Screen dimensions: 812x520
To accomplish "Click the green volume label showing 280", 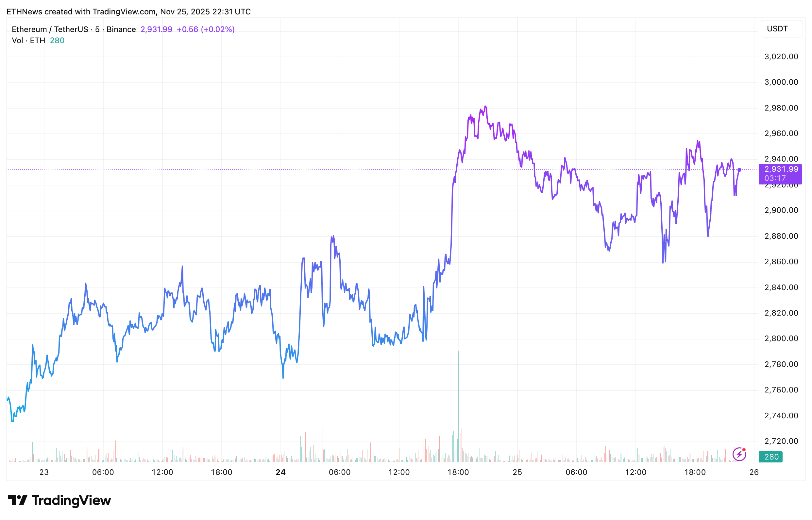I will pos(771,457).
